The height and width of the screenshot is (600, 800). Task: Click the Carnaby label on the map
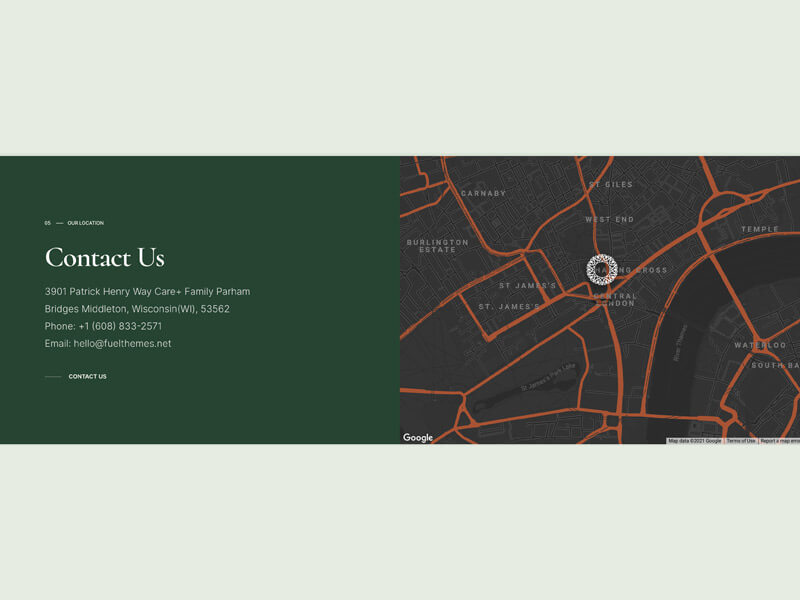click(x=483, y=193)
